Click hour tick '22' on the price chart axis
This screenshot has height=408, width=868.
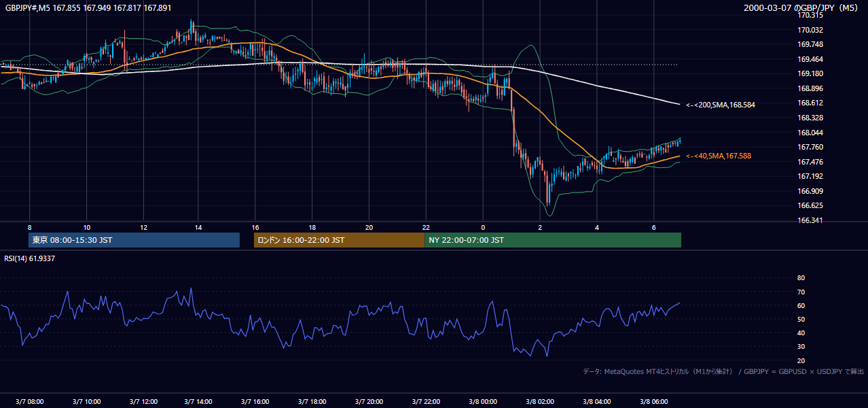(426, 227)
